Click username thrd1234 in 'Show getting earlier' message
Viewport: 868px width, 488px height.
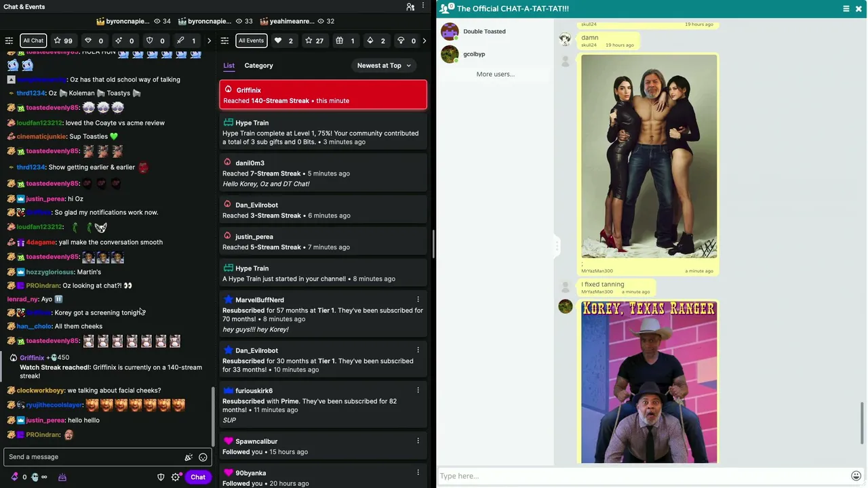(x=31, y=167)
